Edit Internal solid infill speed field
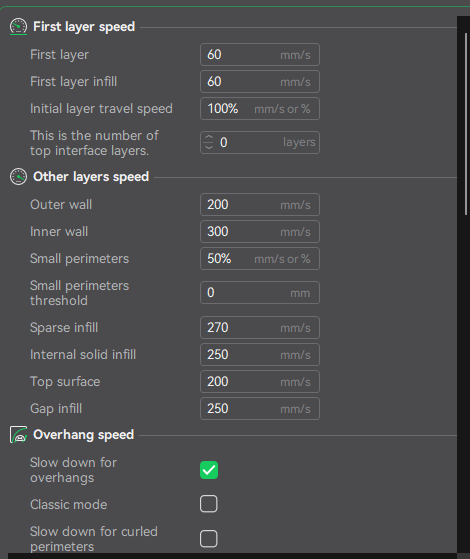 point(260,355)
